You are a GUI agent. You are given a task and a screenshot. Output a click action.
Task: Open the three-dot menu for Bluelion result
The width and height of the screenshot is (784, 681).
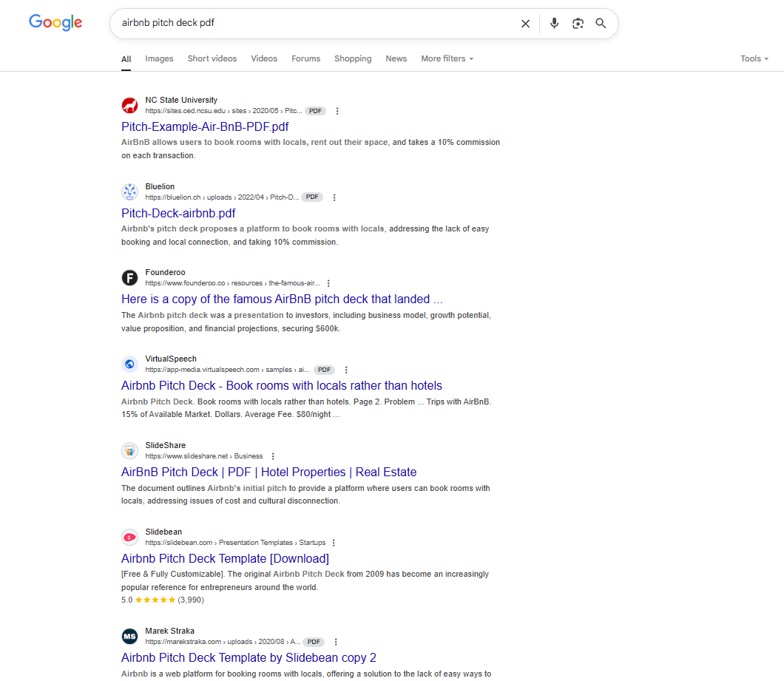[x=334, y=197]
